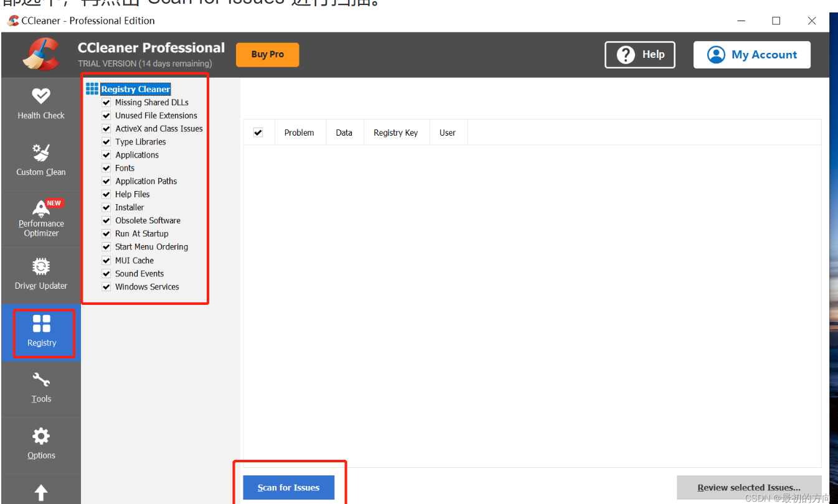Image resolution: width=838 pixels, height=504 pixels.
Task: Open the Help button
Action: (640, 55)
